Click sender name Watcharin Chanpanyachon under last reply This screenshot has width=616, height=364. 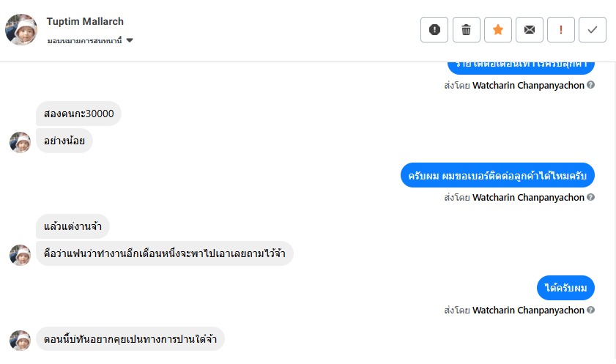pos(528,310)
